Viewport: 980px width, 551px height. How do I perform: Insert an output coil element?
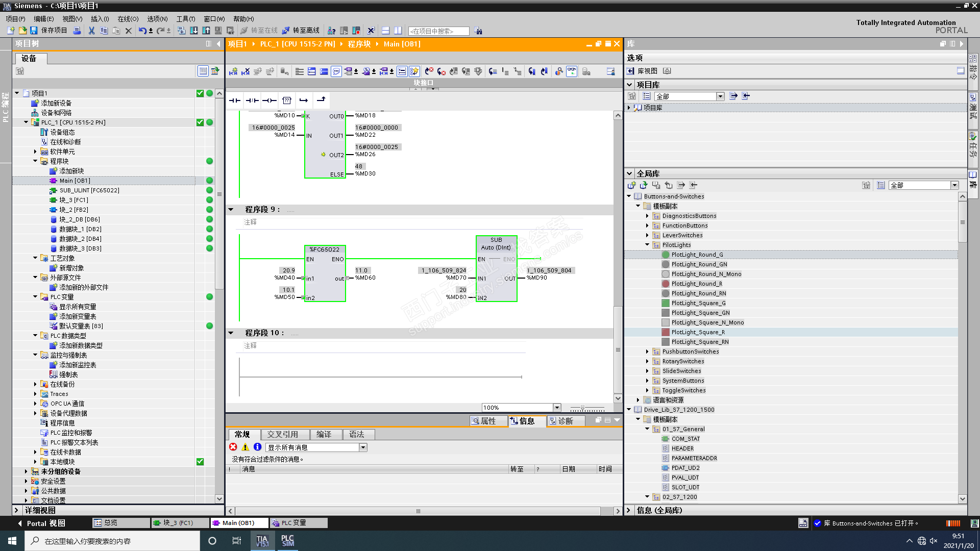click(x=269, y=101)
